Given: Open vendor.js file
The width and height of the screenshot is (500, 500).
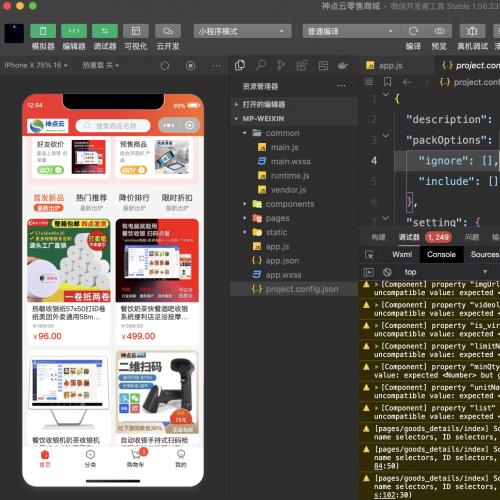Looking at the screenshot, I should (288, 190).
